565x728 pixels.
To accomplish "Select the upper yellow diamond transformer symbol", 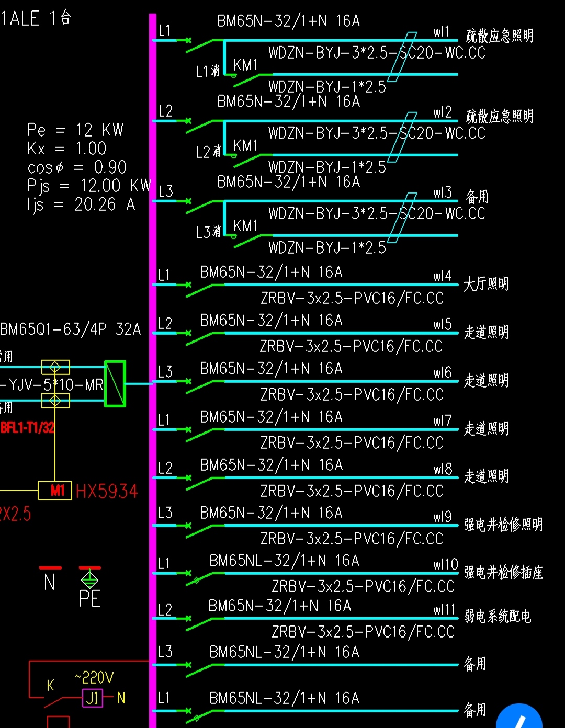I will 55,367.
